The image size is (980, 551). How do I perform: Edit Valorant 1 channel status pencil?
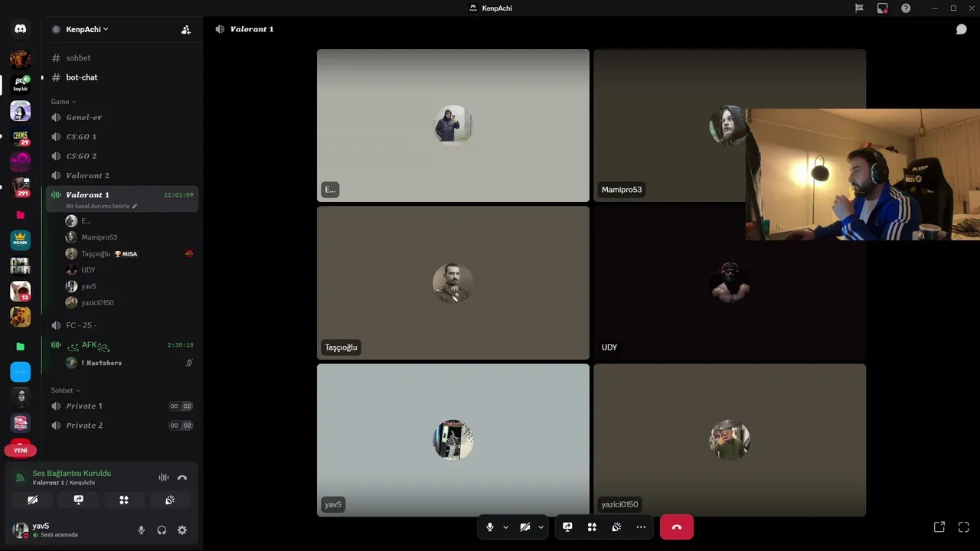coord(135,206)
